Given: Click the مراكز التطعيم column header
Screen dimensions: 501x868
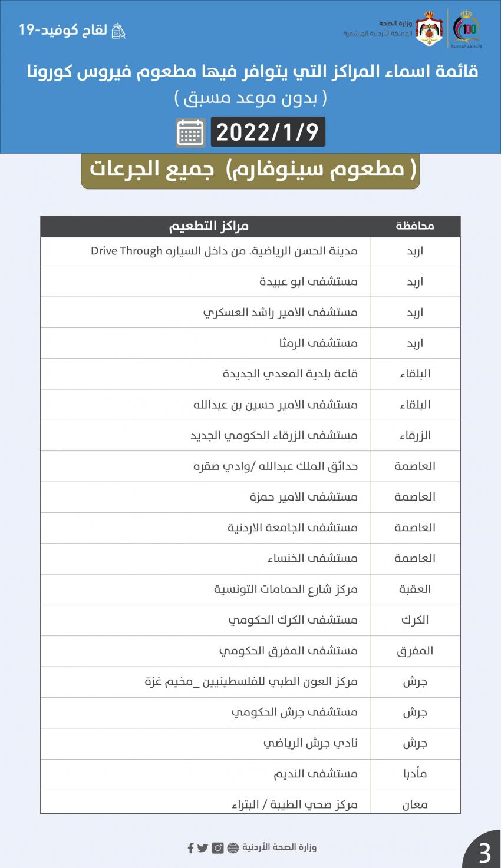Looking at the screenshot, I should 209,226.
